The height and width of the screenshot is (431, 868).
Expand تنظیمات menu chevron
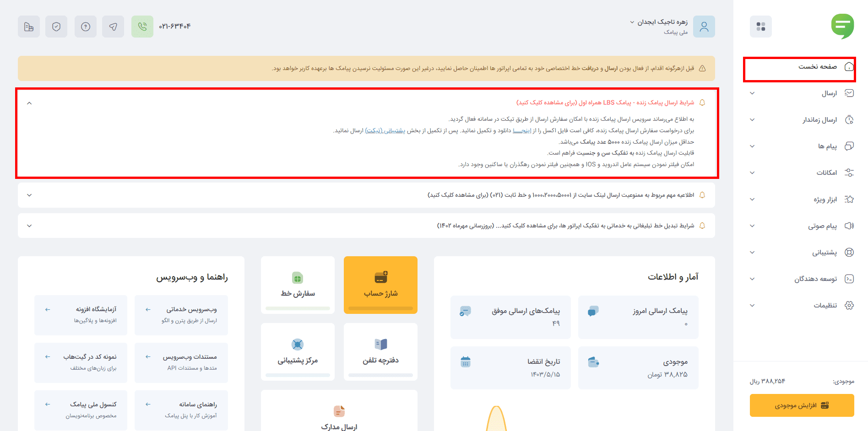pyautogui.click(x=752, y=306)
